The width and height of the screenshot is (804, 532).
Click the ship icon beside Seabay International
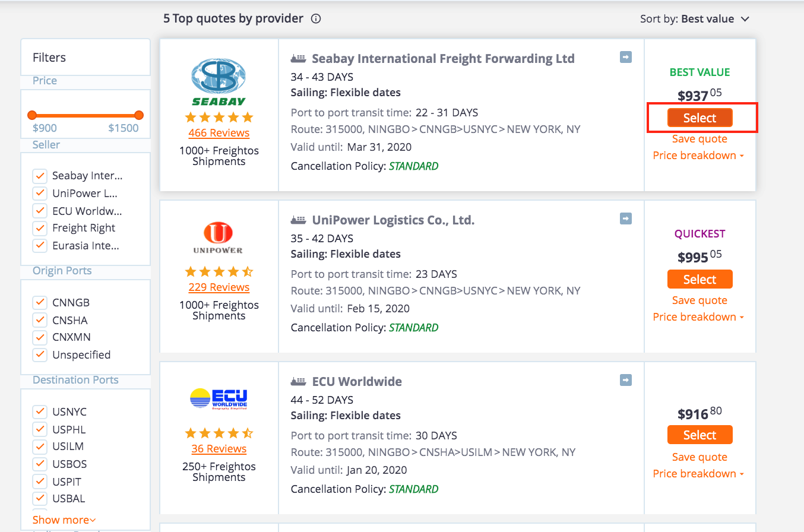(299, 59)
